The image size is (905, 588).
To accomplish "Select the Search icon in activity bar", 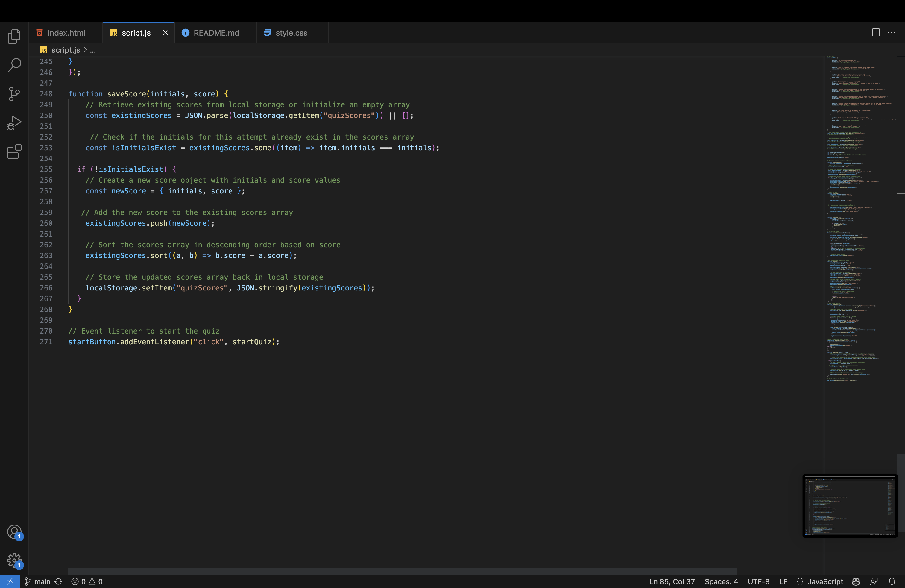I will click(14, 65).
